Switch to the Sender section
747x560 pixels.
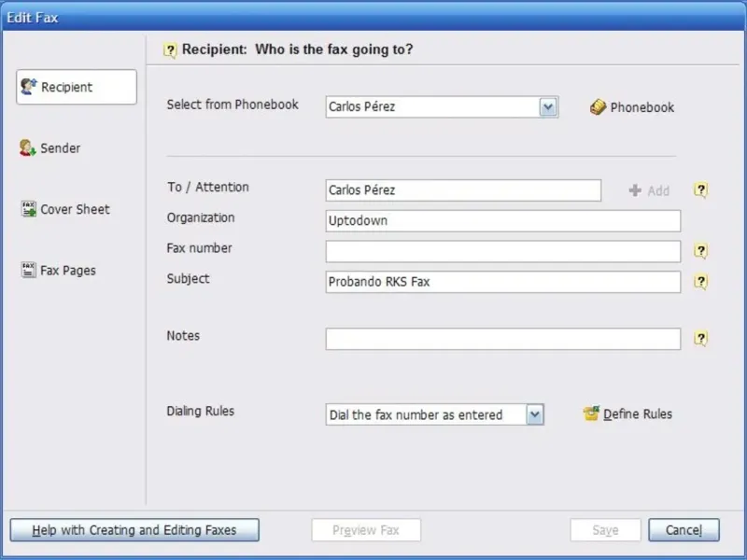[x=50, y=148]
